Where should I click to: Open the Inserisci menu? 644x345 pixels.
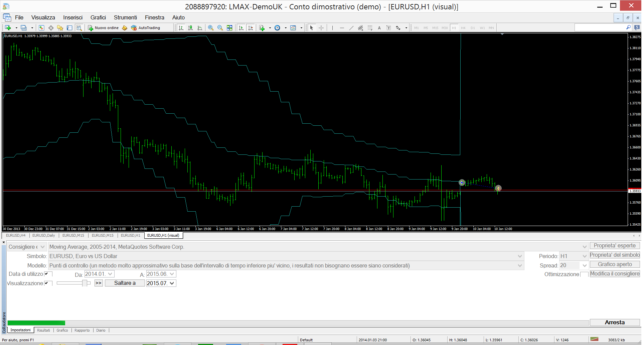(73, 17)
